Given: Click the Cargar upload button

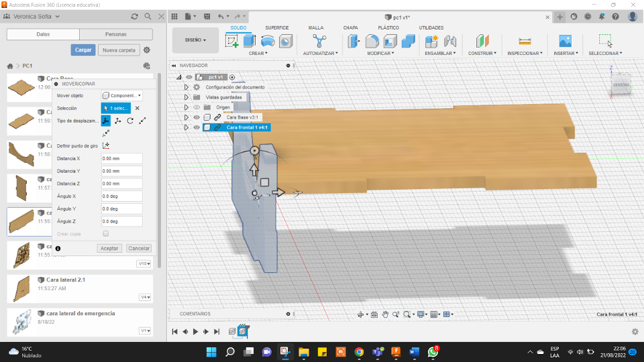Looking at the screenshot, I should tap(83, 50).
